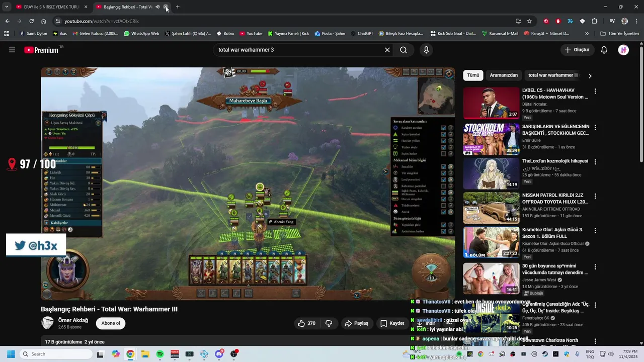
Task: Toggle Lord portreleri checkbox
Action: coord(444,179)
